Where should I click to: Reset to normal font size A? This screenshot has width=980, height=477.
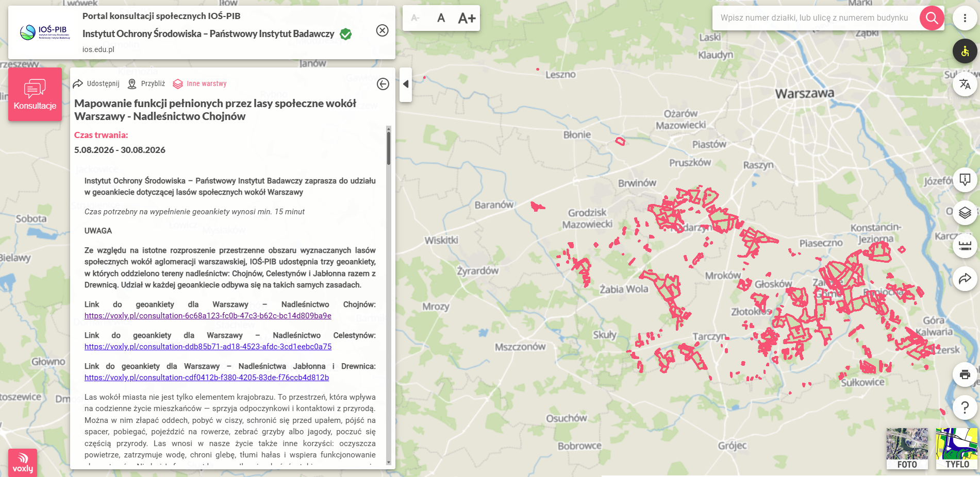[x=441, y=18]
